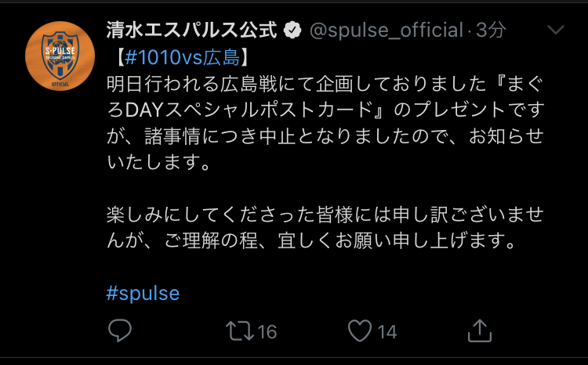588x365 pixels.
Task: Open the #spulse hashtag link
Action: click(x=143, y=293)
